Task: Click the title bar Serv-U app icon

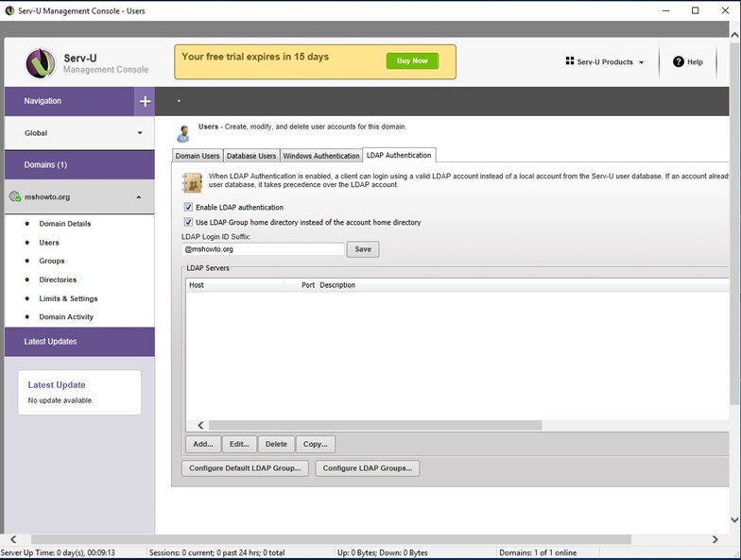Action: 9,10
